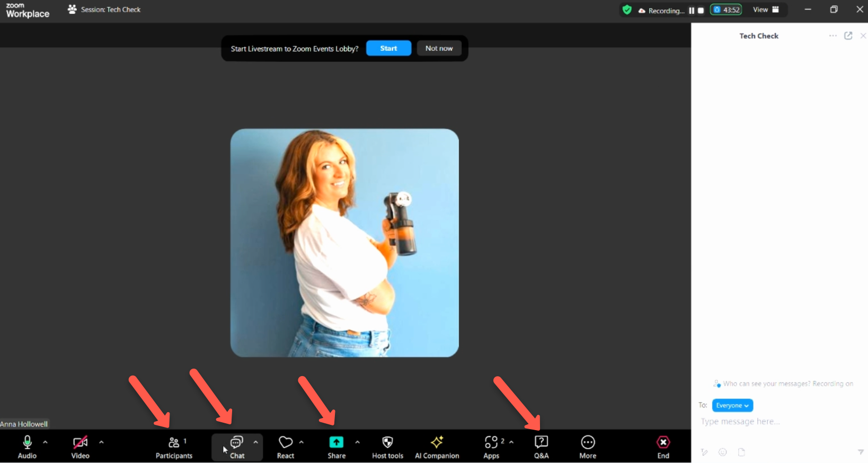
Task: Click the chat send arrow icon
Action: 861,452
